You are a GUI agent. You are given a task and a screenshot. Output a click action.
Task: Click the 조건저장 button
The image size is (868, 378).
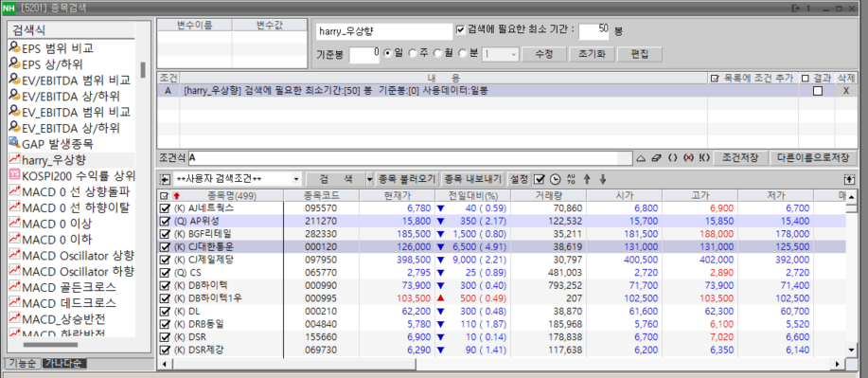coord(740,157)
